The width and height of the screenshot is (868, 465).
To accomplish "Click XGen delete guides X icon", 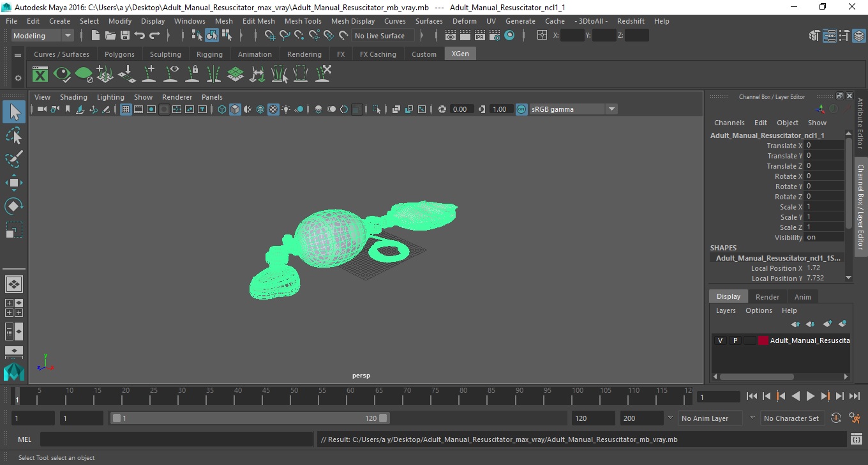I will [x=322, y=75].
